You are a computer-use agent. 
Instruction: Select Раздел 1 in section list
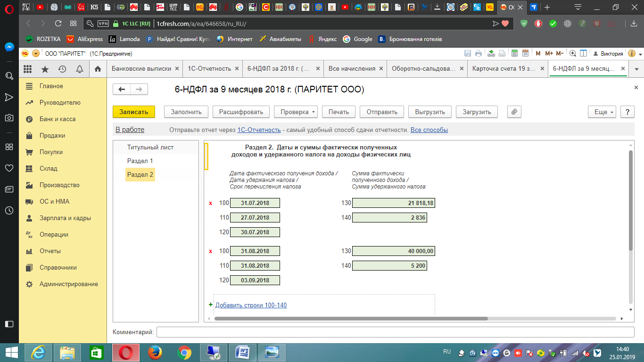[140, 161]
